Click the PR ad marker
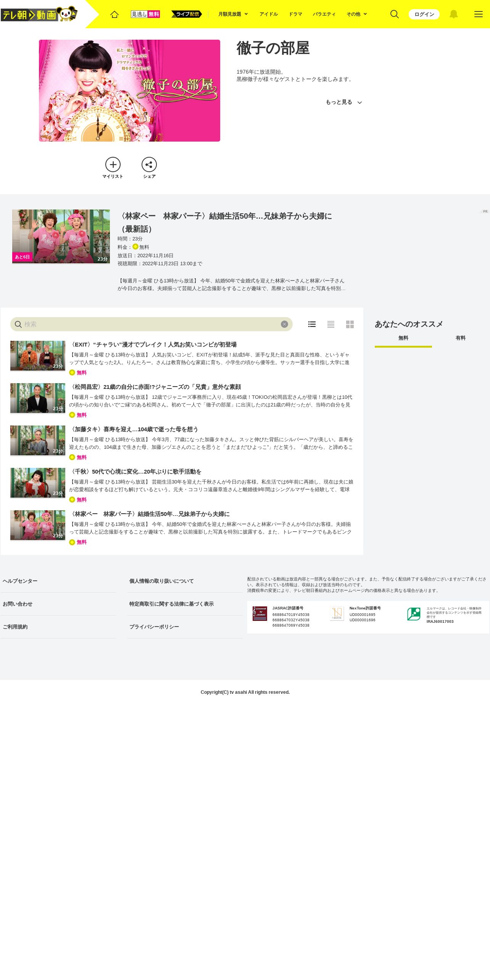Screen dimensions: 490x980 tap(484, 211)
